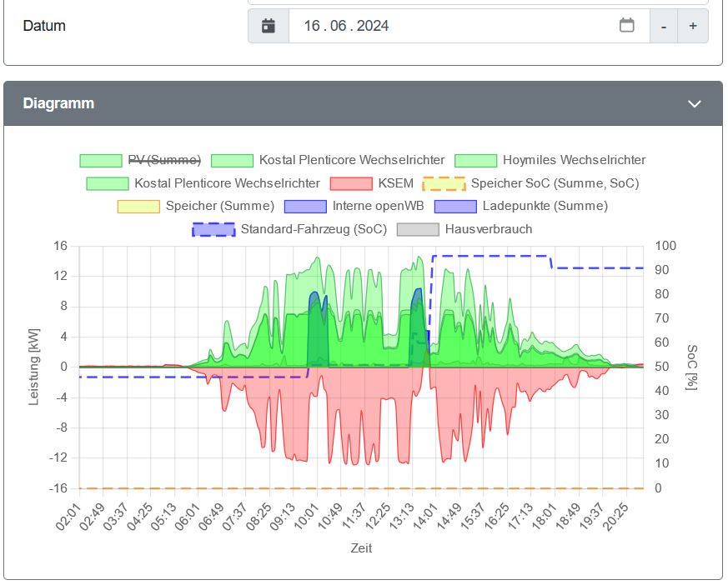Click the Ladepunkte (Summe) blue legend swatch

(x=455, y=207)
